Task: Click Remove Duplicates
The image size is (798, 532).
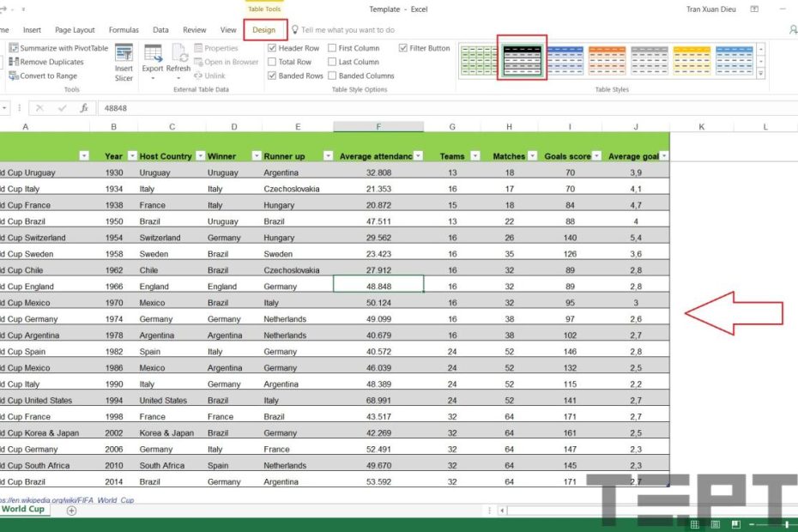Action: [x=46, y=62]
